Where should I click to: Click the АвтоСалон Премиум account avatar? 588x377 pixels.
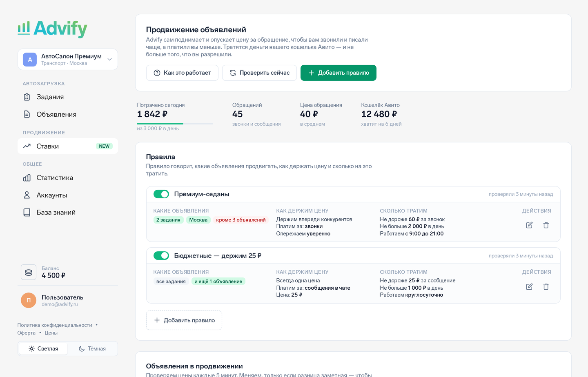[30, 60]
